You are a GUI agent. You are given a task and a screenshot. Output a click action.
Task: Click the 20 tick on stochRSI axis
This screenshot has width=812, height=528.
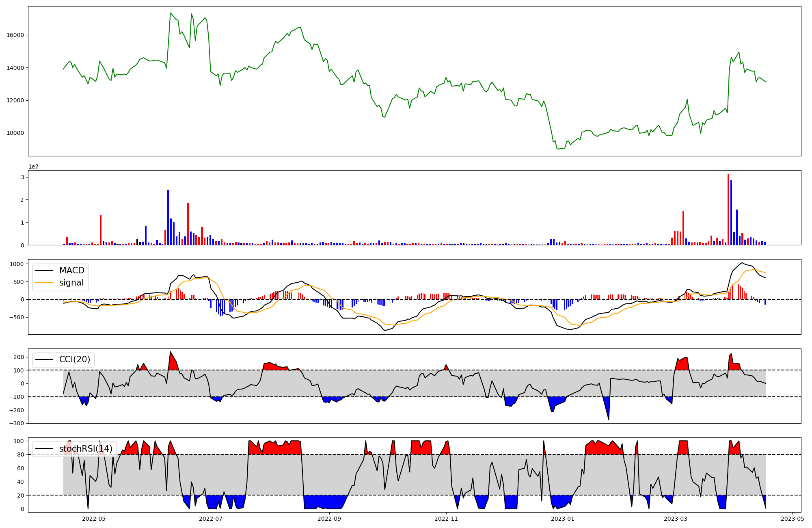[21, 496]
